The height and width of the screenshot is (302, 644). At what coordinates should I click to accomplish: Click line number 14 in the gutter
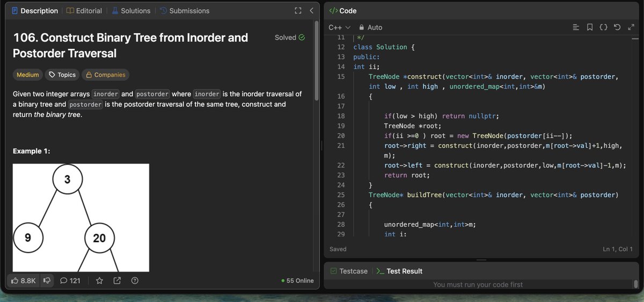(341, 67)
